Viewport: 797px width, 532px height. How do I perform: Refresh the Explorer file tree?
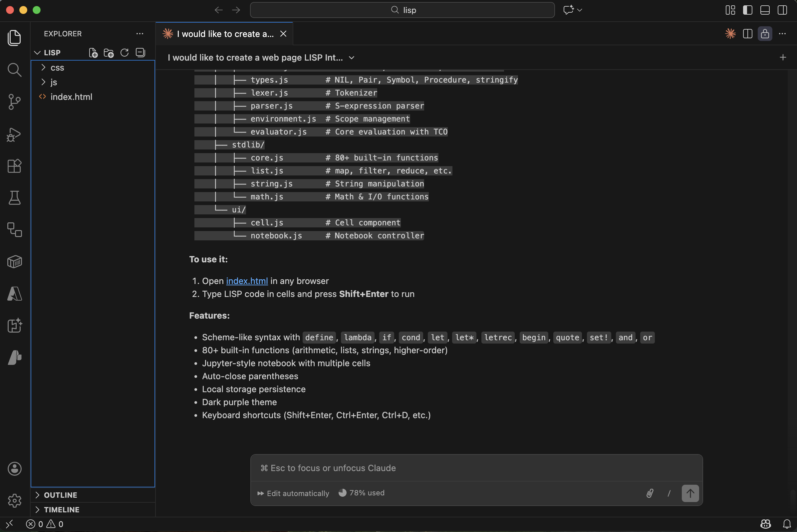pos(124,53)
